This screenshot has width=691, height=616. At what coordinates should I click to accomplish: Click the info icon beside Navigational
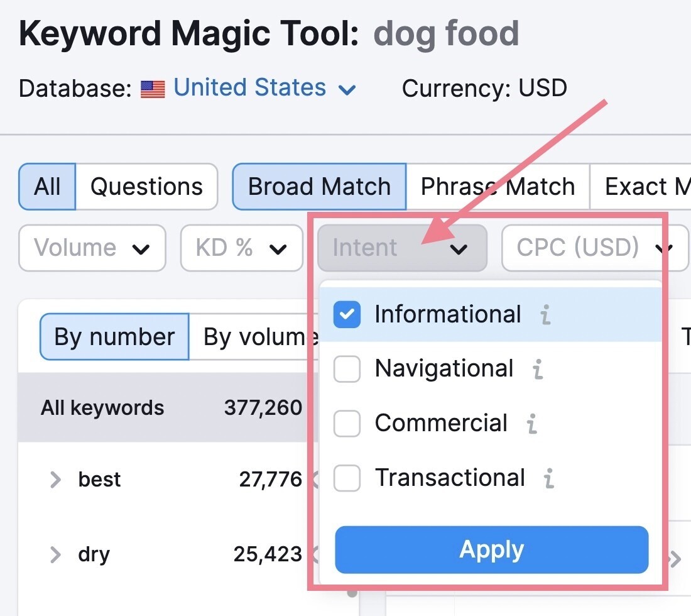click(538, 369)
